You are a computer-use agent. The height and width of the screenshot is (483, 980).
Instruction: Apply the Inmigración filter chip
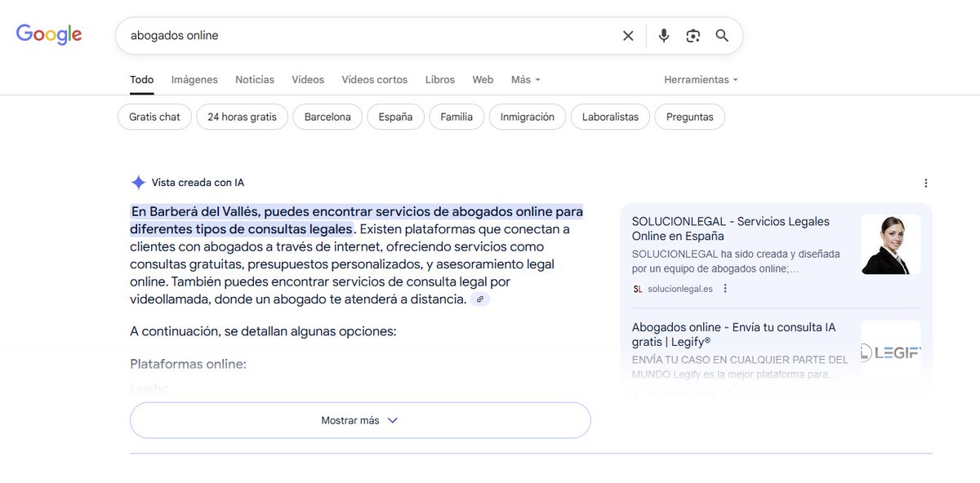528,117
